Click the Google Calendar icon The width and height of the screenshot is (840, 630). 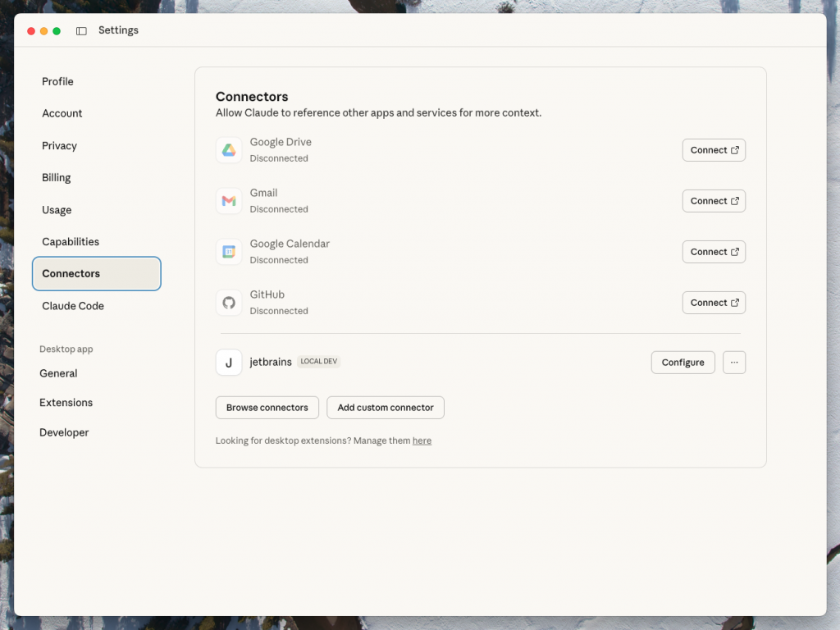[x=229, y=252]
